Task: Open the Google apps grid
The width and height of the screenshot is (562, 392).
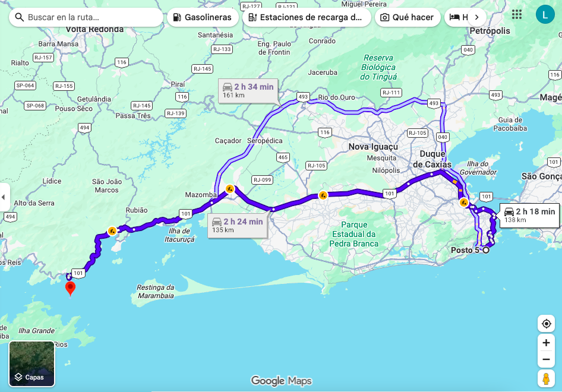Action: click(x=516, y=14)
